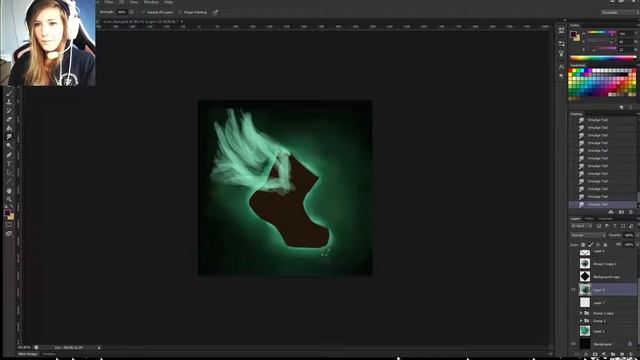640x360 pixels.
Task: Select the Smudge tool in toolbar
Action: [x=9, y=137]
